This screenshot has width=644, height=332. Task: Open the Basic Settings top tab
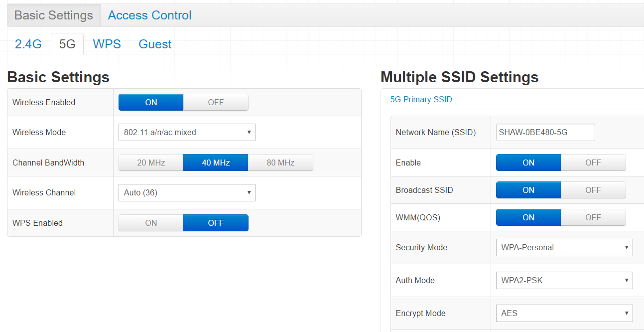click(x=54, y=15)
